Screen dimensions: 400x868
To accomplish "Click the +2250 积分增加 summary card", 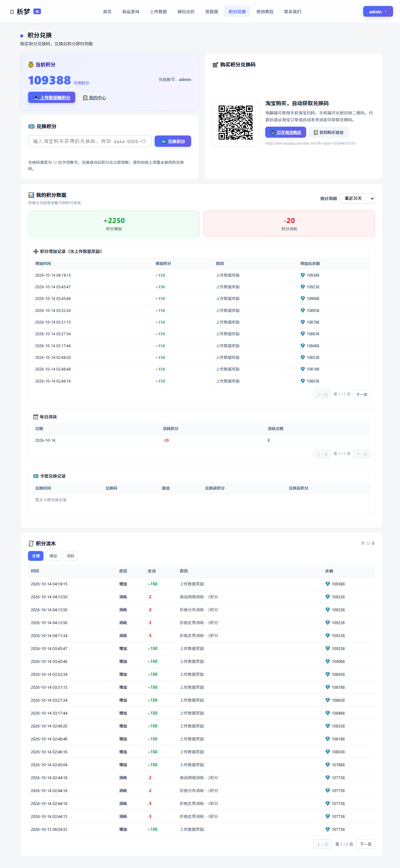I will point(114,224).
